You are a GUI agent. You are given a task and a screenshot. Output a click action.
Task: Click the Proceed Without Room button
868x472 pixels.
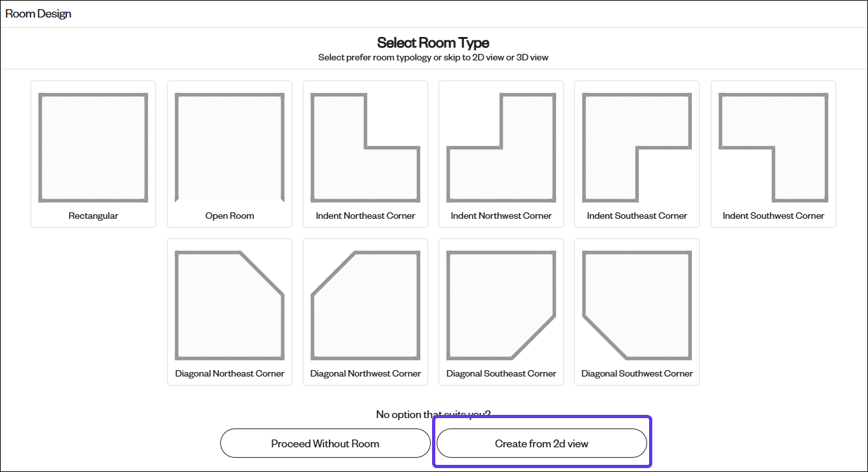click(325, 443)
